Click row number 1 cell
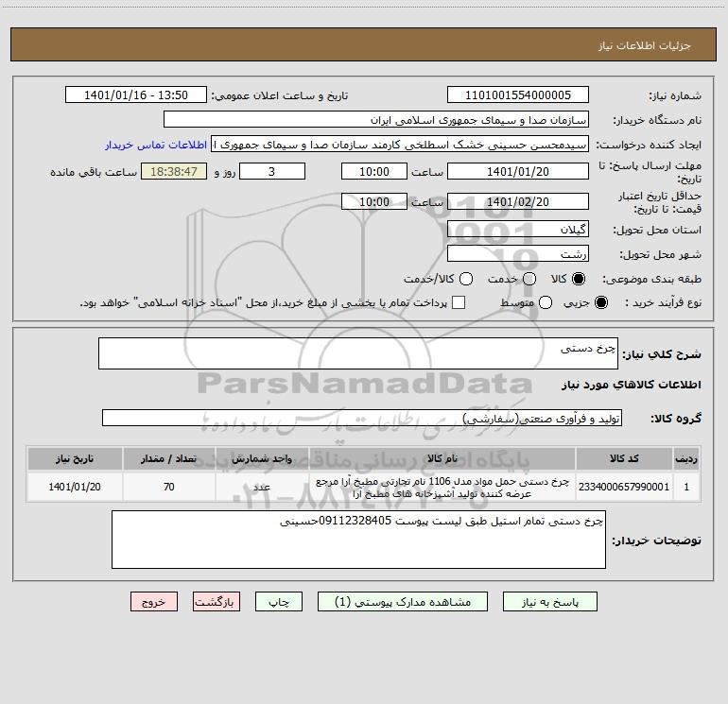This screenshot has width=728, height=704. point(686,487)
